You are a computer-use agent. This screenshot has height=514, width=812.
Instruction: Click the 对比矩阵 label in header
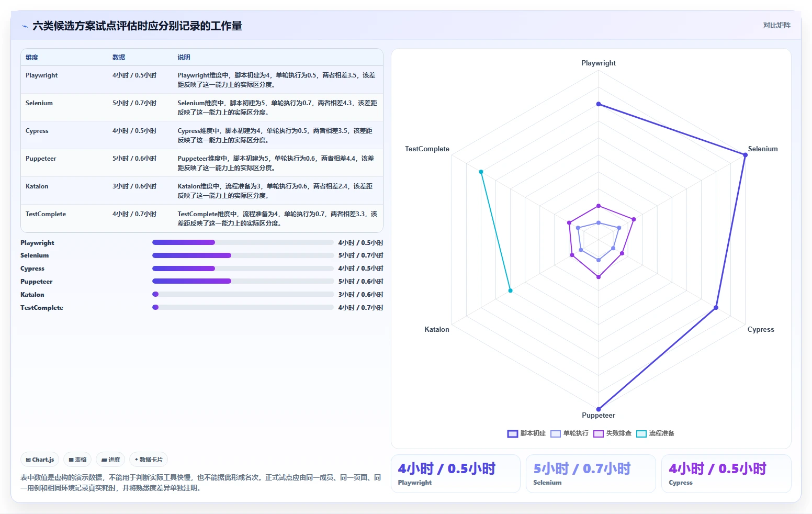click(x=776, y=25)
